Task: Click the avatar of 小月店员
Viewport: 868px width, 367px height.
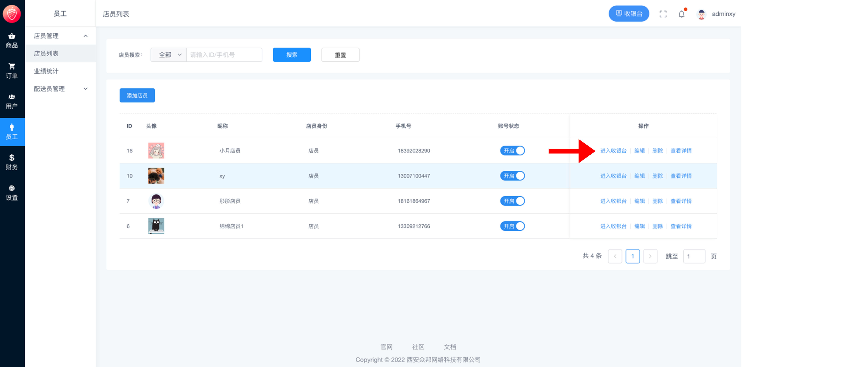Action: [156, 150]
